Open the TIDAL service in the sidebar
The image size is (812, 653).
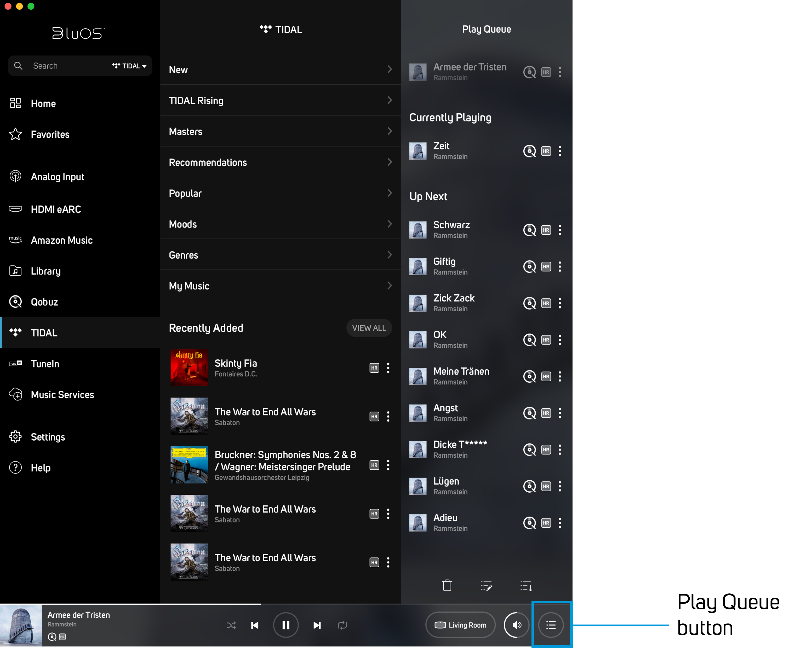point(44,332)
